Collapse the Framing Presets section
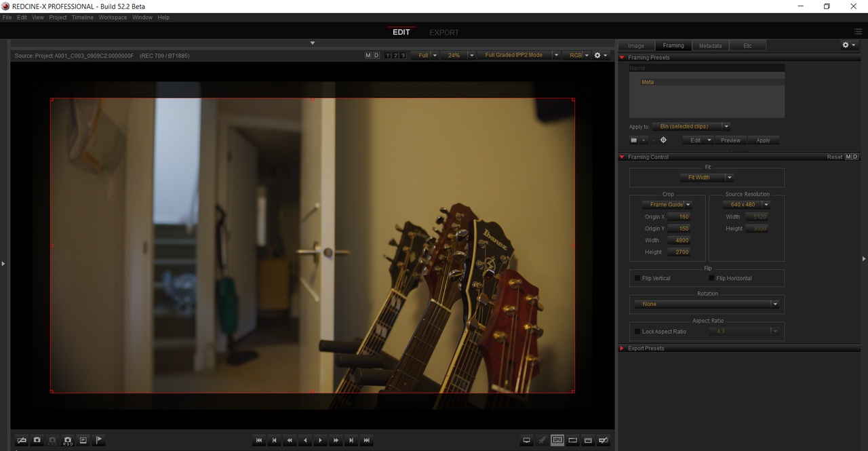The width and height of the screenshot is (868, 451). (x=622, y=58)
